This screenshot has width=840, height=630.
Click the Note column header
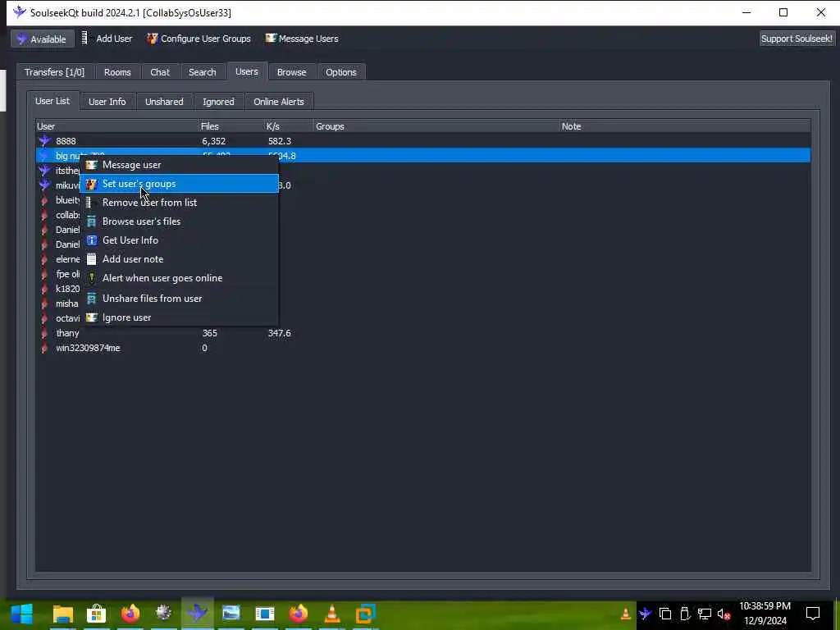pos(685,126)
